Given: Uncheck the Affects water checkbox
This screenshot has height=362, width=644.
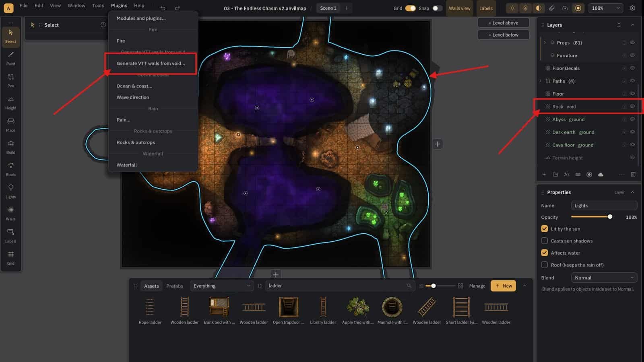Looking at the screenshot, I should tap(545, 253).
